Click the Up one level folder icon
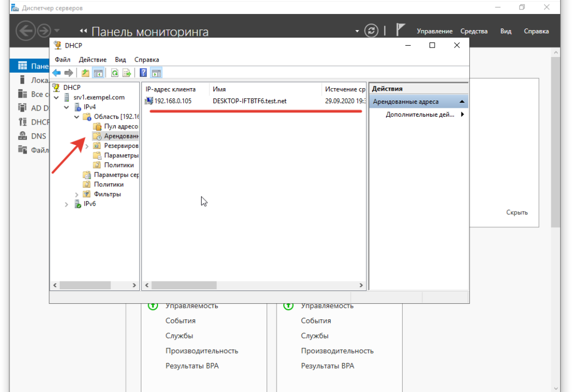 tap(85, 73)
